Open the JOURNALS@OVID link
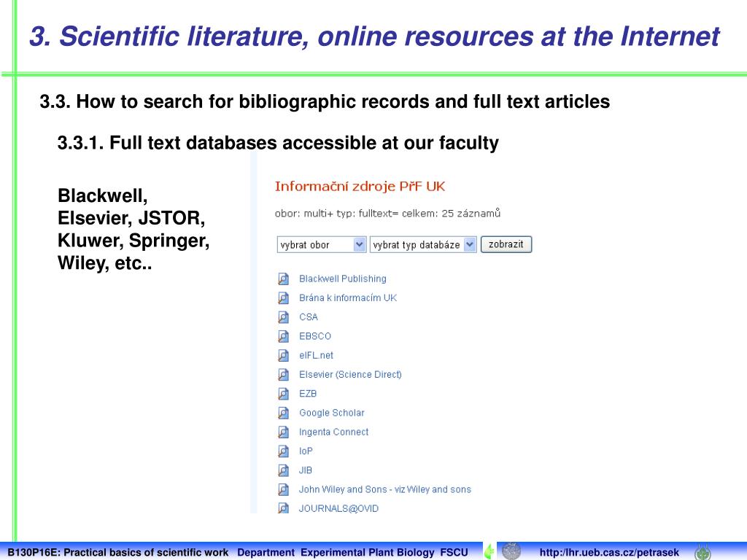Image resolution: width=747 pixels, height=560 pixels. click(x=338, y=508)
